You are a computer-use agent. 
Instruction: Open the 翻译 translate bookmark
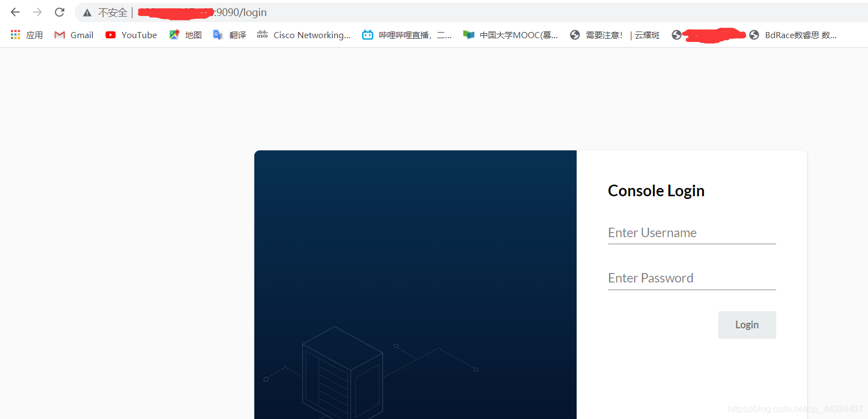(x=229, y=35)
